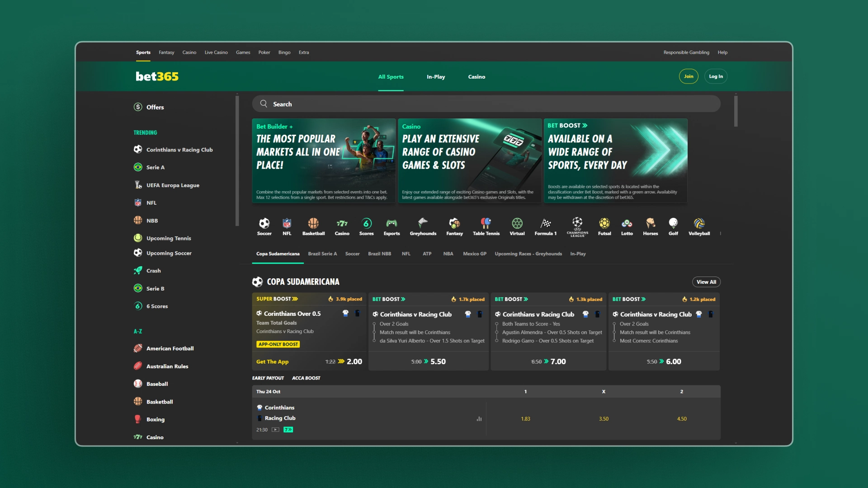Enable the APP-ONLY BOOST toggle
The image size is (868, 488).
(x=278, y=343)
